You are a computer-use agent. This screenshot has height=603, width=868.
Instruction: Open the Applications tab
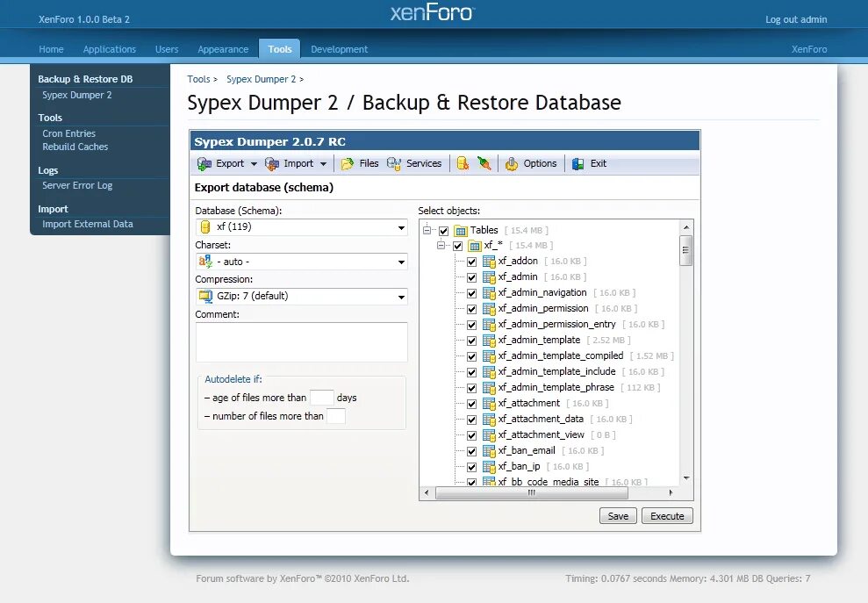pyautogui.click(x=110, y=49)
